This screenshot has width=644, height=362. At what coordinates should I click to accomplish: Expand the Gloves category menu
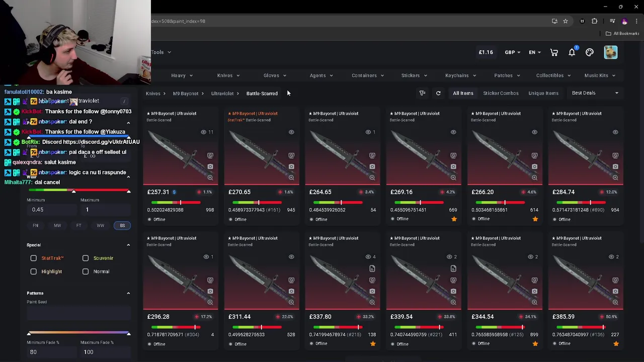(x=275, y=75)
